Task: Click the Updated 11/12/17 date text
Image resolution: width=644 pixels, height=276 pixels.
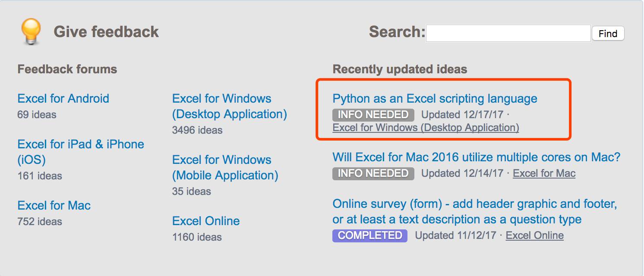Action: (x=456, y=235)
